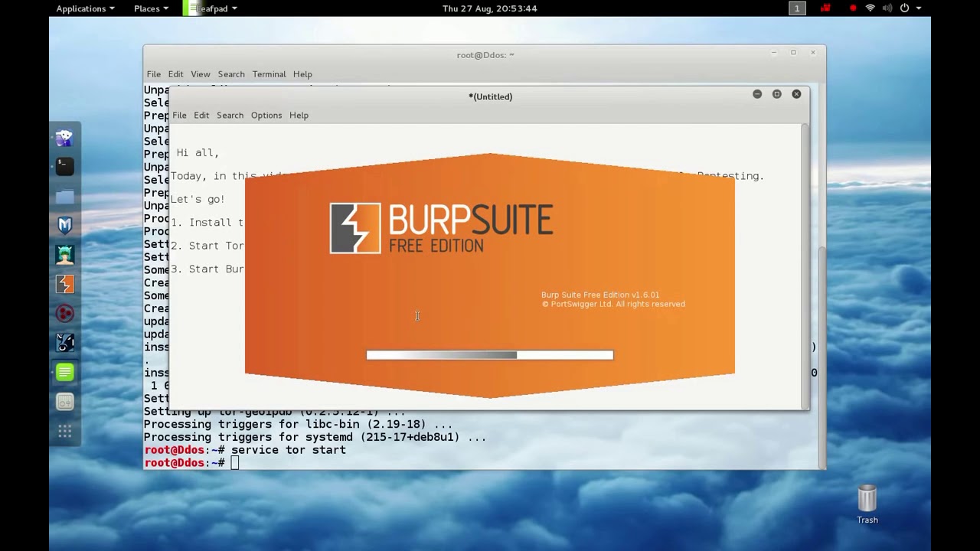Open the Terminal menu in terminal window

269,74
